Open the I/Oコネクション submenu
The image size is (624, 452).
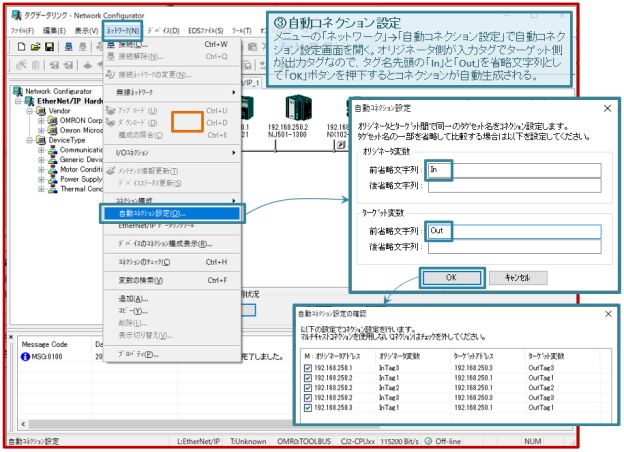[172, 153]
